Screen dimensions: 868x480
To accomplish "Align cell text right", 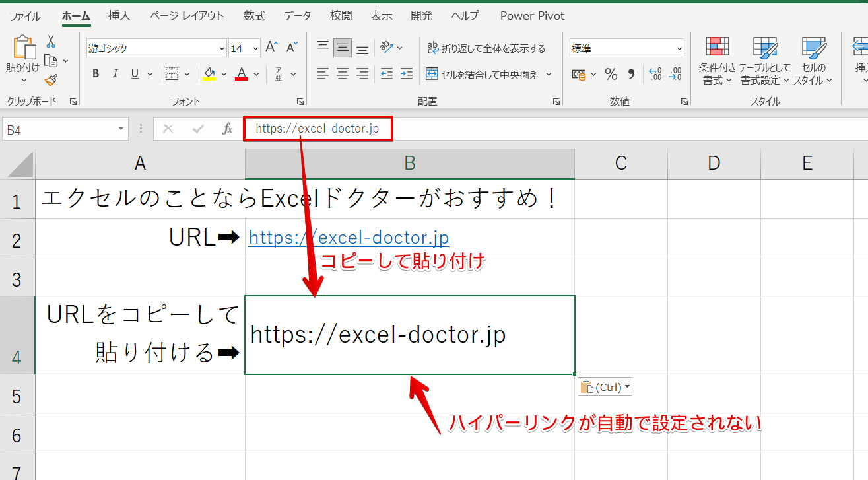I will coord(362,73).
